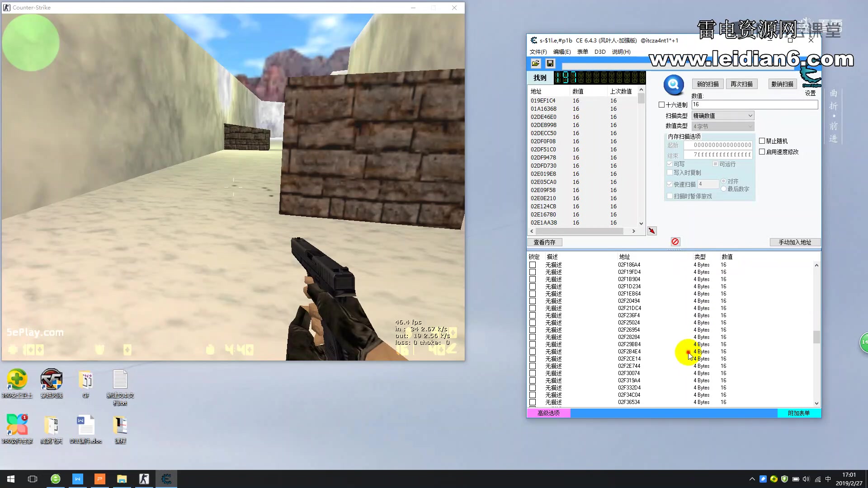868x488 pixels.
Task: Click the save floppy disk icon
Action: point(550,63)
